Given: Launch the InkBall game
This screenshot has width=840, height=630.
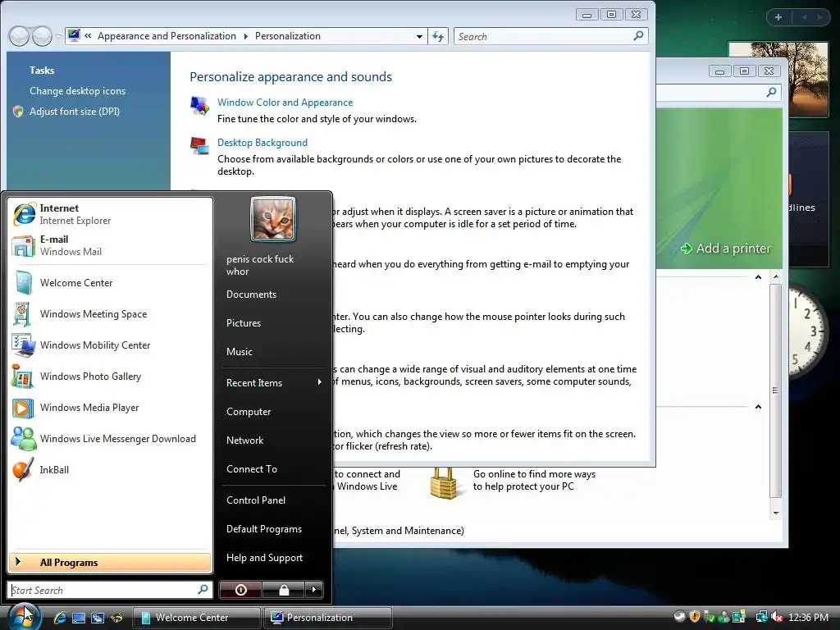Looking at the screenshot, I should coord(110,470).
